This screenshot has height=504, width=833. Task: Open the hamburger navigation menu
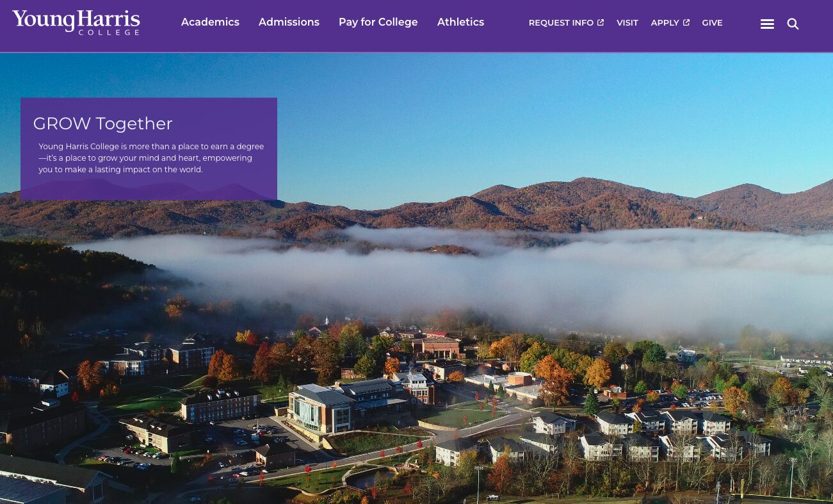[767, 24]
